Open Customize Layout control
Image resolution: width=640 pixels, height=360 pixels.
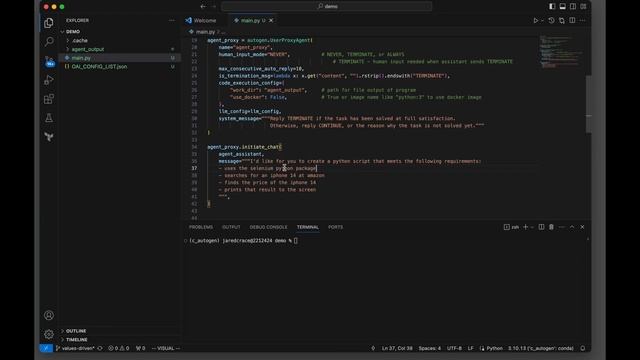tap(583, 7)
